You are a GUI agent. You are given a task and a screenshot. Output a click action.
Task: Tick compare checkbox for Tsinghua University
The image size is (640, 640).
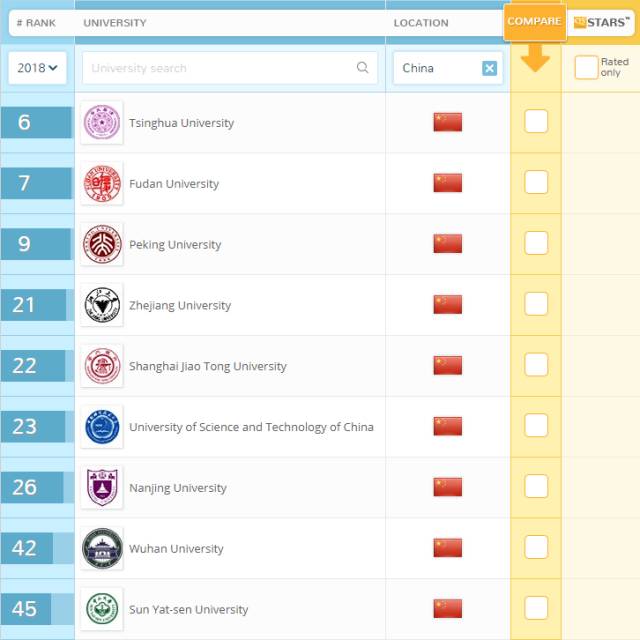(536, 121)
